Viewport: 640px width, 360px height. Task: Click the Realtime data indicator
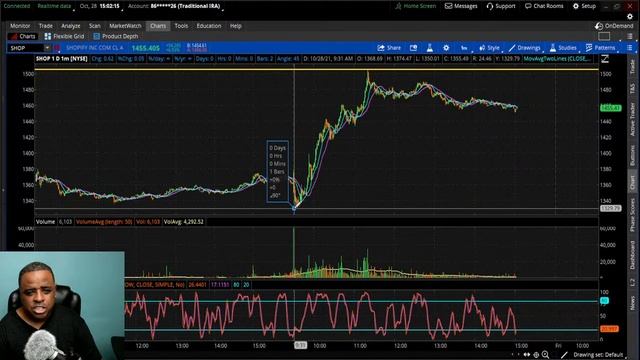click(55, 6)
